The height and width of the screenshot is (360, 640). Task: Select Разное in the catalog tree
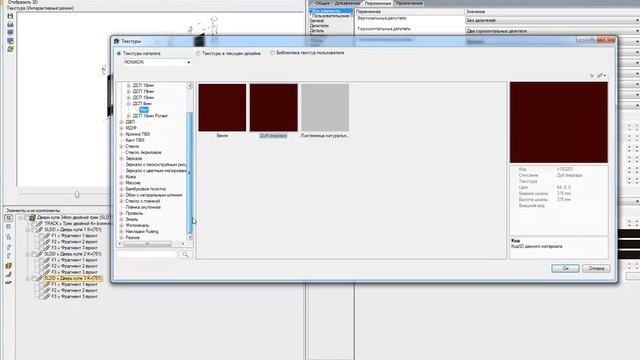[x=133, y=238]
